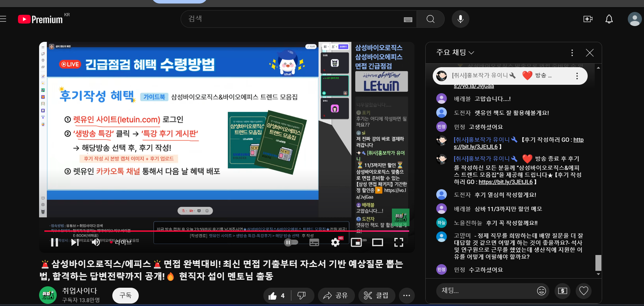The height and width of the screenshot is (306, 644).
Task: Click the 채팅 message input field
Action: point(486,291)
